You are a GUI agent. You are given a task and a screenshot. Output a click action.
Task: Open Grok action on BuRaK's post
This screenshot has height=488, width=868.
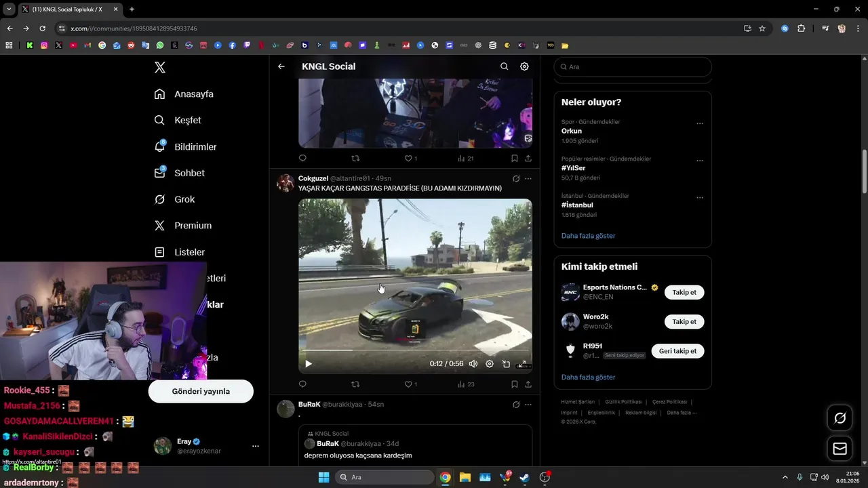515,405
